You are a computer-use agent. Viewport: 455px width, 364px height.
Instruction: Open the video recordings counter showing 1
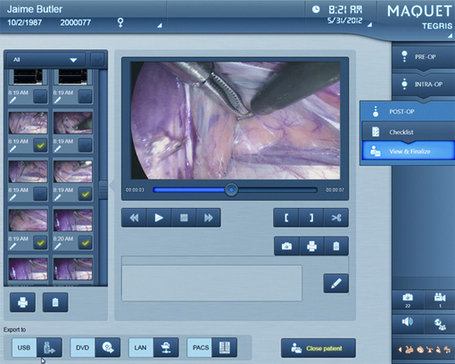click(440, 300)
